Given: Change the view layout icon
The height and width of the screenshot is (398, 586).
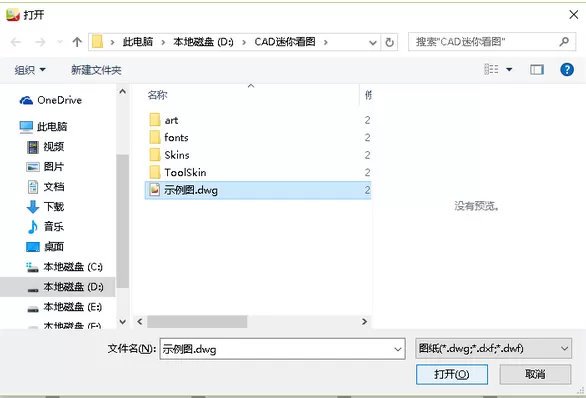Looking at the screenshot, I should point(491,69).
